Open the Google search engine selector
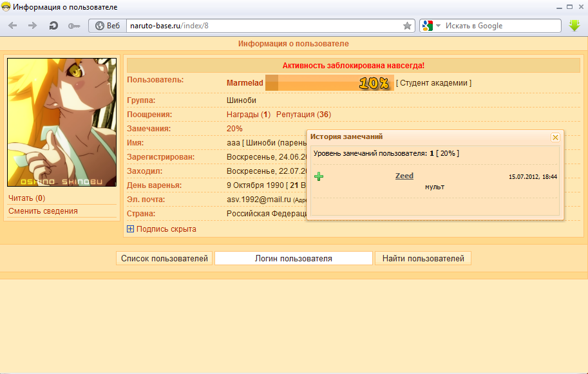This screenshot has width=588, height=374. click(x=432, y=26)
